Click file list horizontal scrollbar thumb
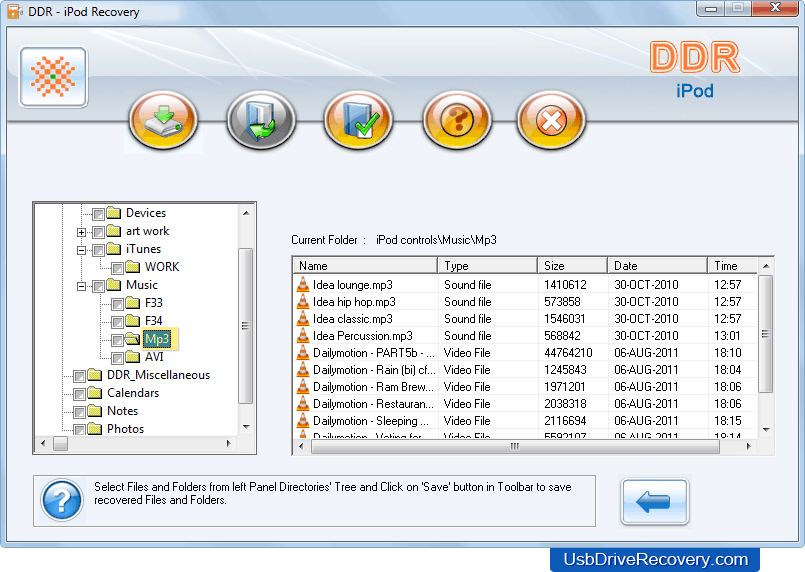 tap(515, 446)
